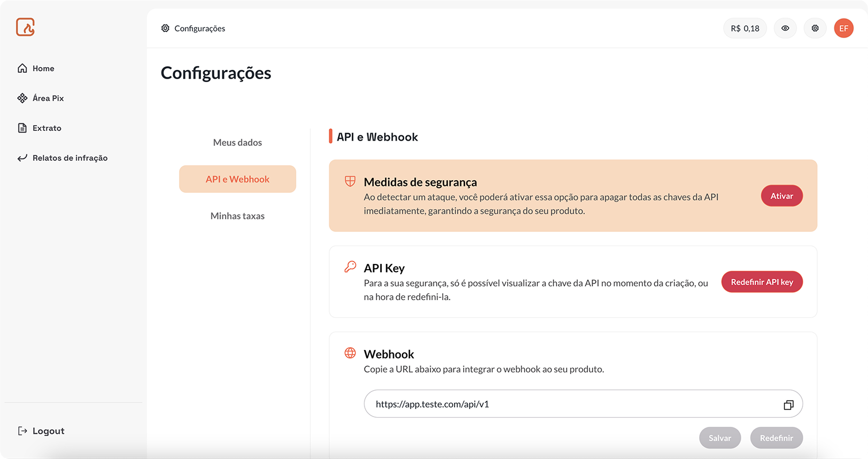Click the Redefinir webhook button
Screen dimensions: 868x459
click(x=777, y=438)
